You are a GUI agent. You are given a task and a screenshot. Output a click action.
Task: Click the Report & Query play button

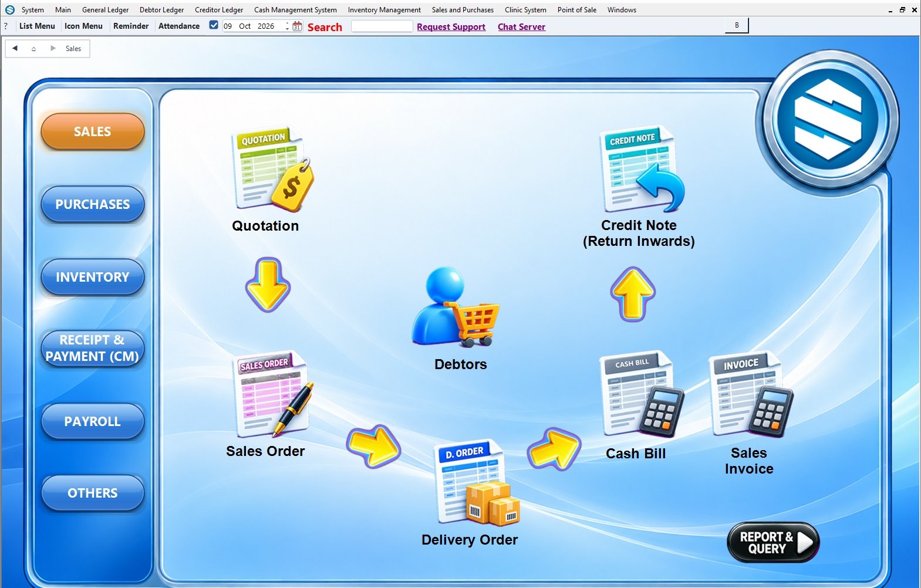tap(773, 543)
